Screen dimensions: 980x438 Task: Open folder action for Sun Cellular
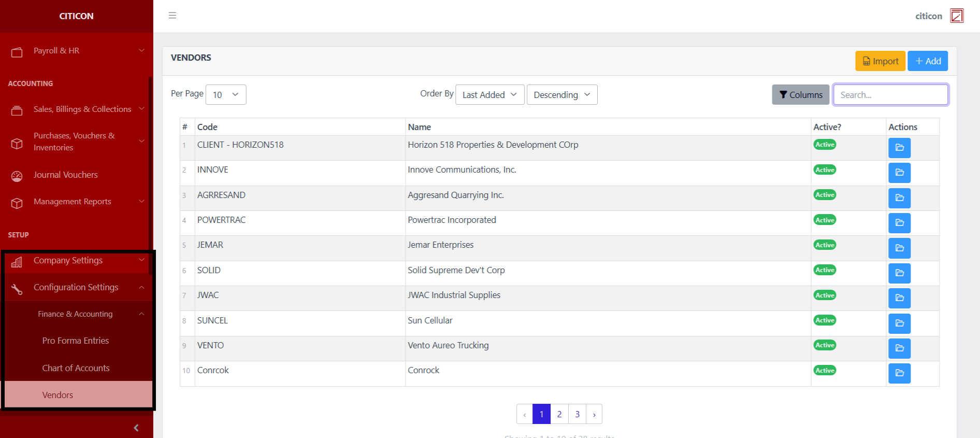[x=899, y=323]
